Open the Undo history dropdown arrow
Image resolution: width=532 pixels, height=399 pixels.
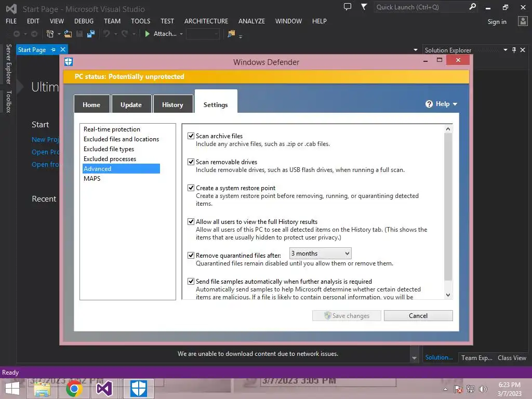point(116,34)
